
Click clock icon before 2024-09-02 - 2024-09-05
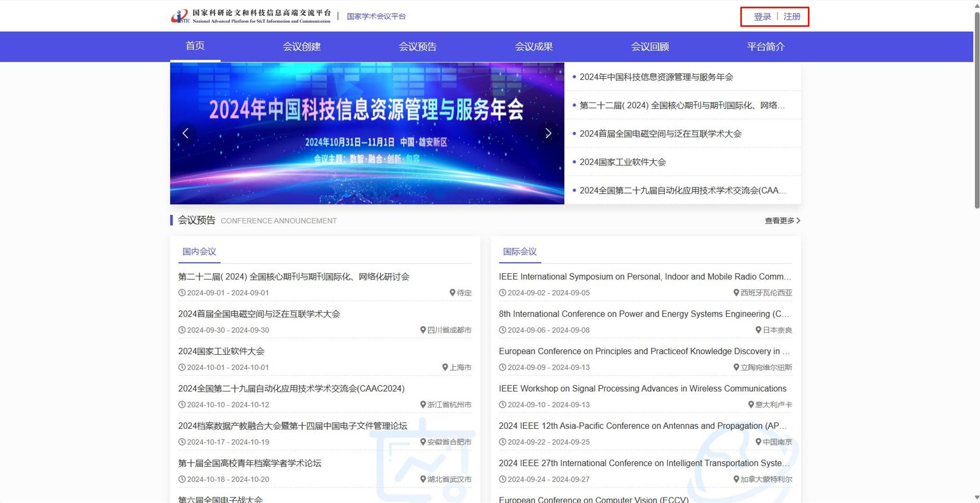502,293
